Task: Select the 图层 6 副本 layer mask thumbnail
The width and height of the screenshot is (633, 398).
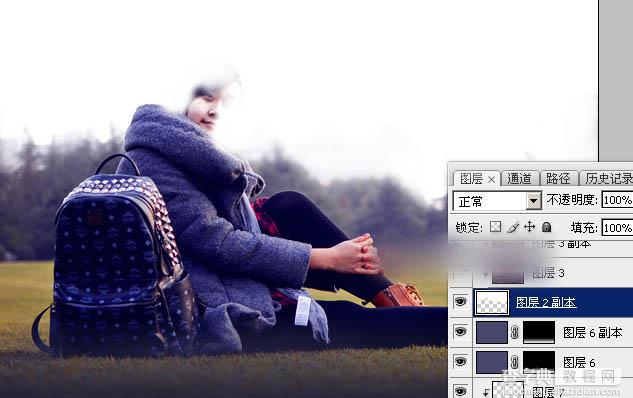Action: click(539, 332)
